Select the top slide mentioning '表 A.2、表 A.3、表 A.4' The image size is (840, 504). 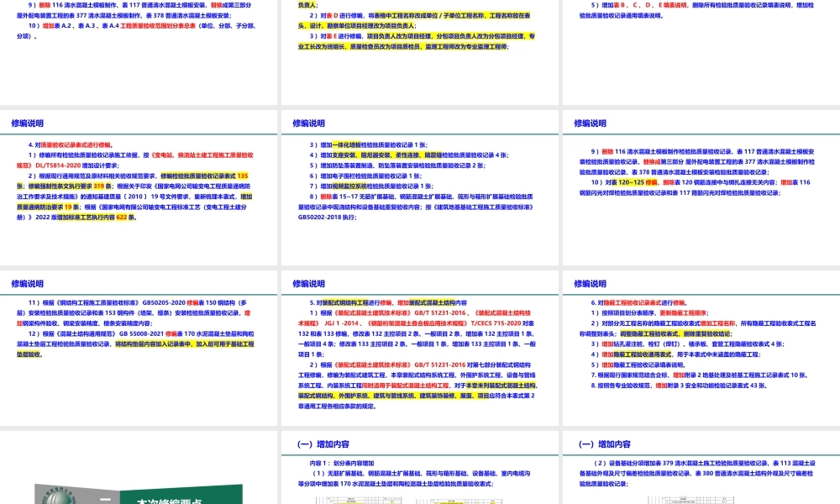pyautogui.click(x=139, y=34)
